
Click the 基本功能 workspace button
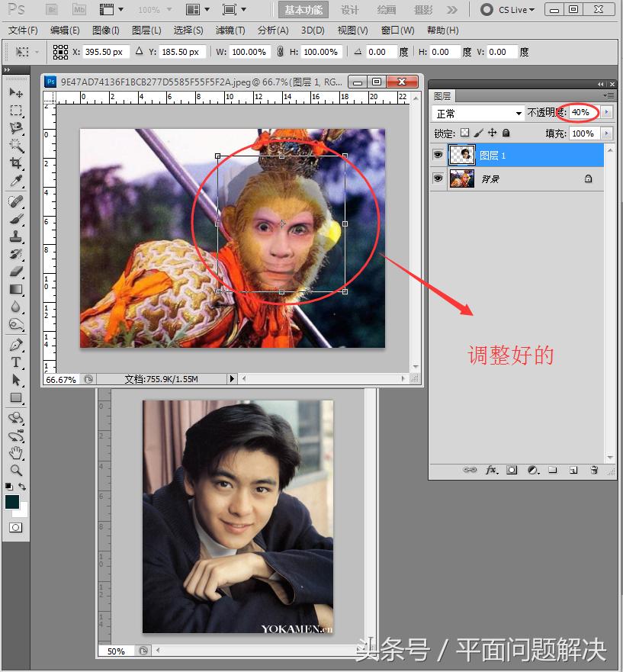303,10
